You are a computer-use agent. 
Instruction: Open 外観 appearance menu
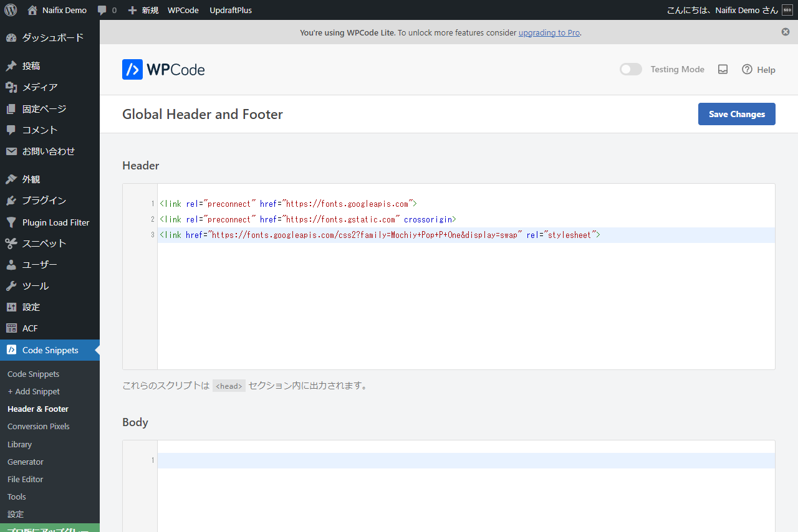coord(50,179)
